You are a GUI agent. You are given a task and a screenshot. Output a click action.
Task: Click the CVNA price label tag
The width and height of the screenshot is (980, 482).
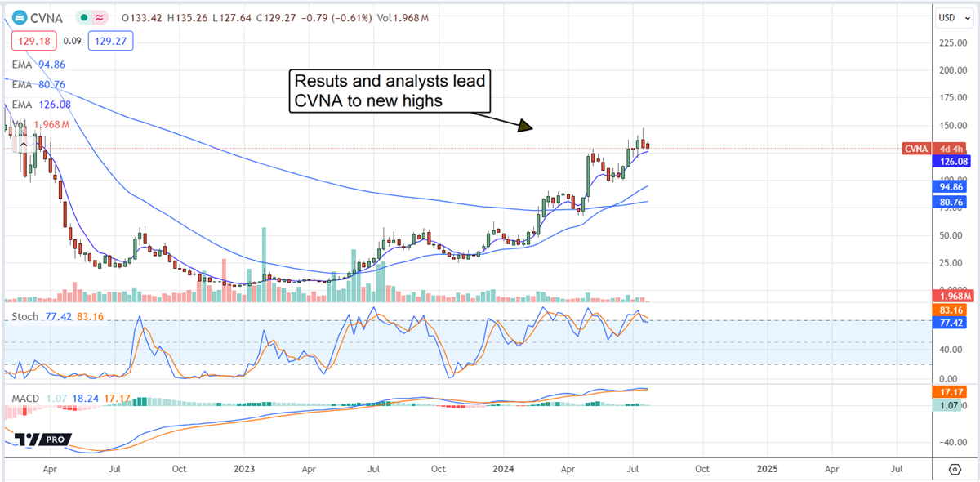point(915,149)
